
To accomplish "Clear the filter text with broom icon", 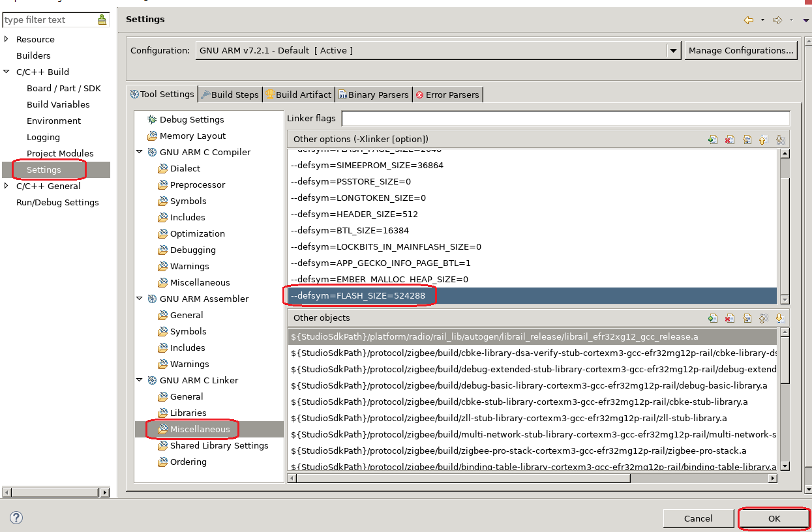I will click(102, 20).
